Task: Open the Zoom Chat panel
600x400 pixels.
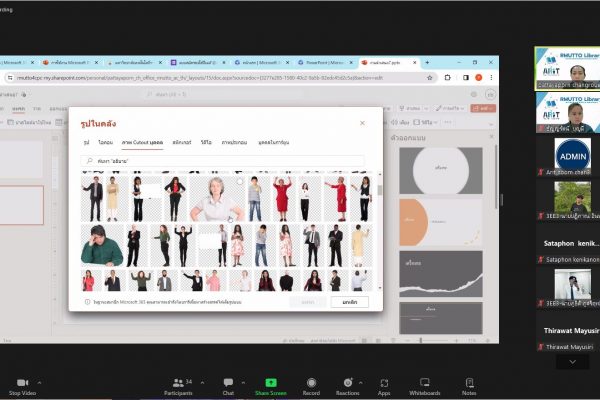Action: (x=228, y=386)
